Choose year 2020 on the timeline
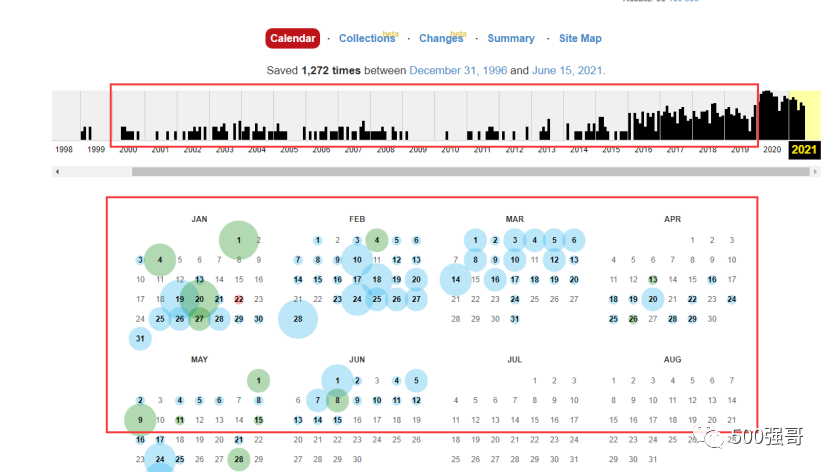 (772, 149)
